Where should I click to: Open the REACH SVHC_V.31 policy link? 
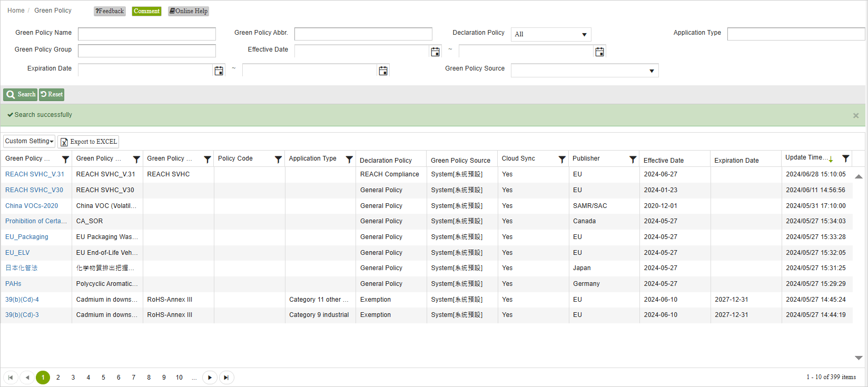click(x=35, y=174)
